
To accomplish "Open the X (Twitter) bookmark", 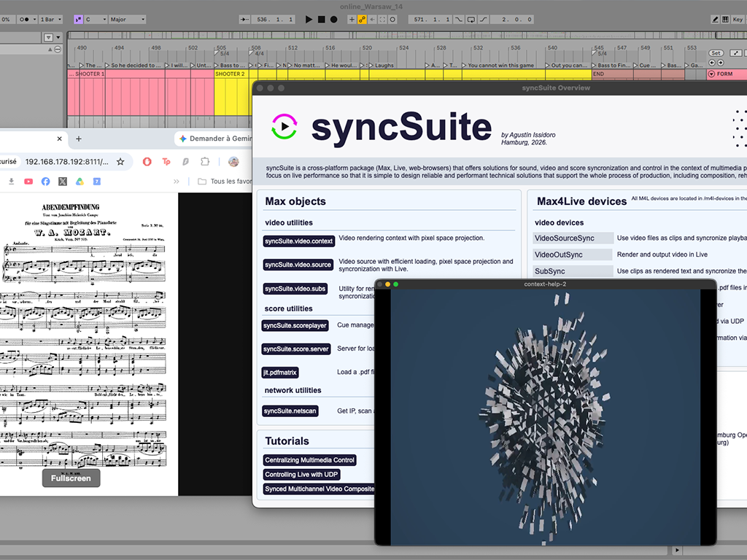I will (63, 182).
